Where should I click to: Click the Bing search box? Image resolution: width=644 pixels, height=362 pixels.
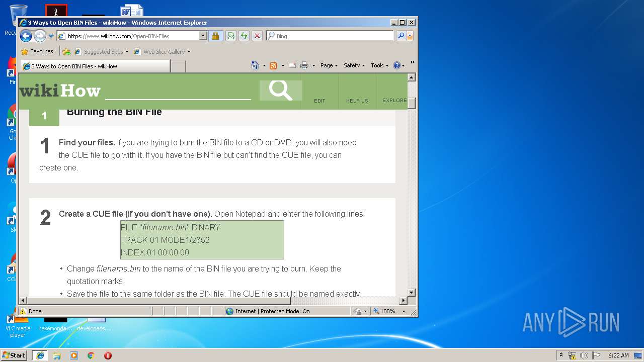pyautogui.click(x=330, y=36)
